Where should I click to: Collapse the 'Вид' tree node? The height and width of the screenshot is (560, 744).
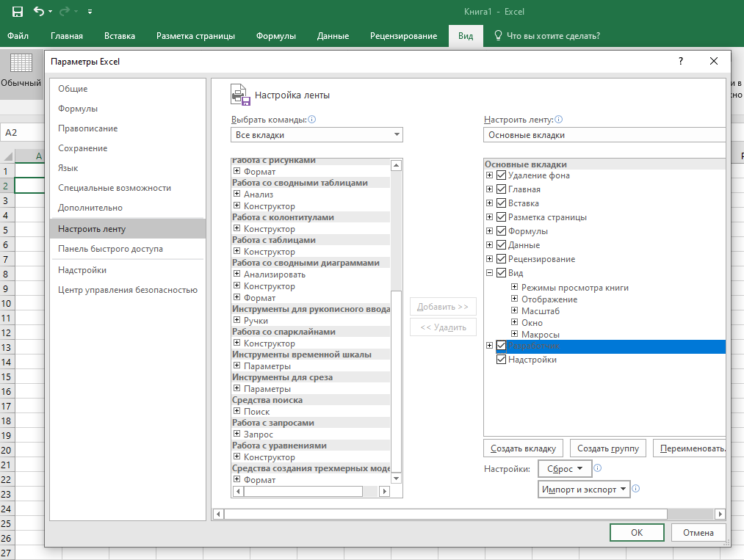489,272
